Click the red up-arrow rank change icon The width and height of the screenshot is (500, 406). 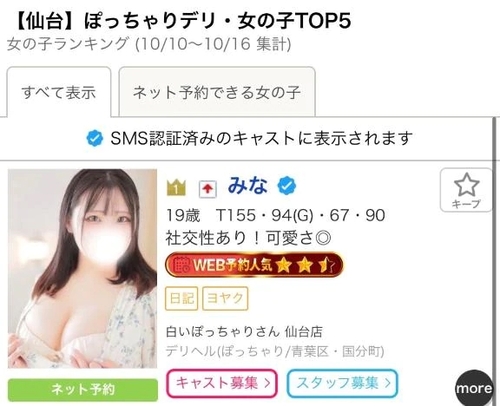coord(208,189)
